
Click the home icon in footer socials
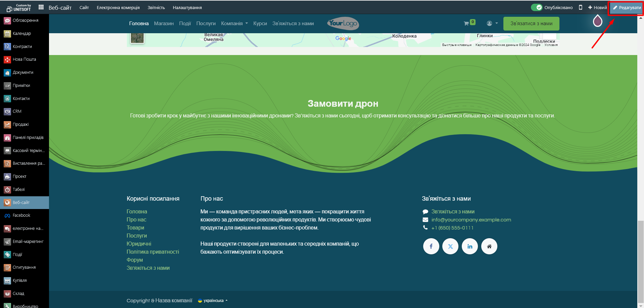pyautogui.click(x=489, y=246)
